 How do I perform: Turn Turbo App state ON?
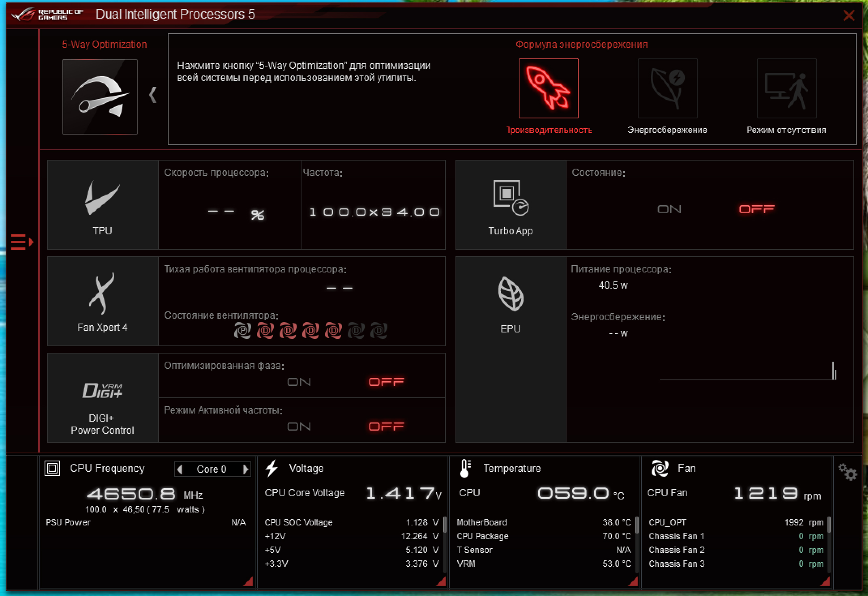[669, 209]
